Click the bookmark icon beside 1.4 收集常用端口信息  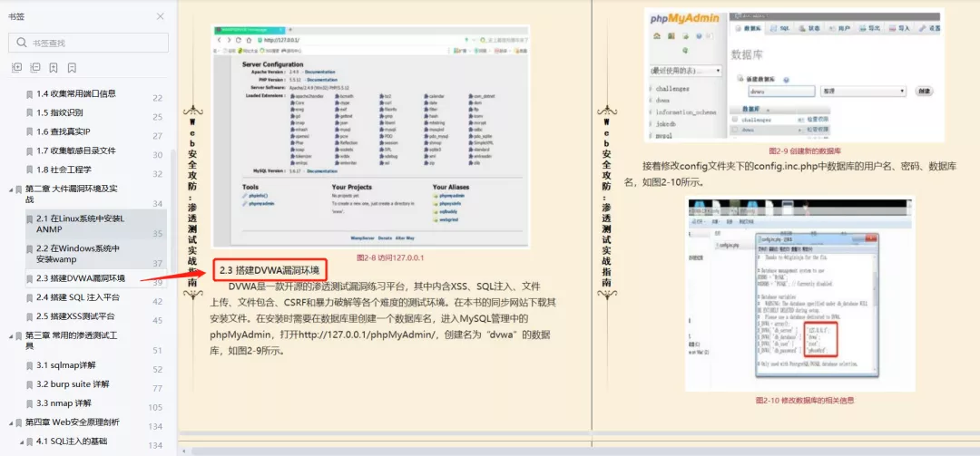[29, 94]
